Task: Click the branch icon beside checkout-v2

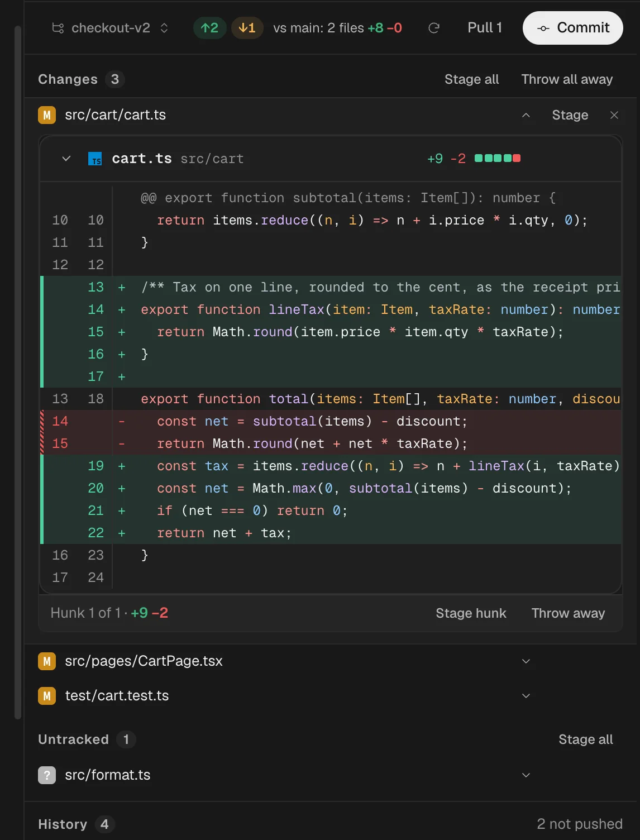Action: click(58, 28)
